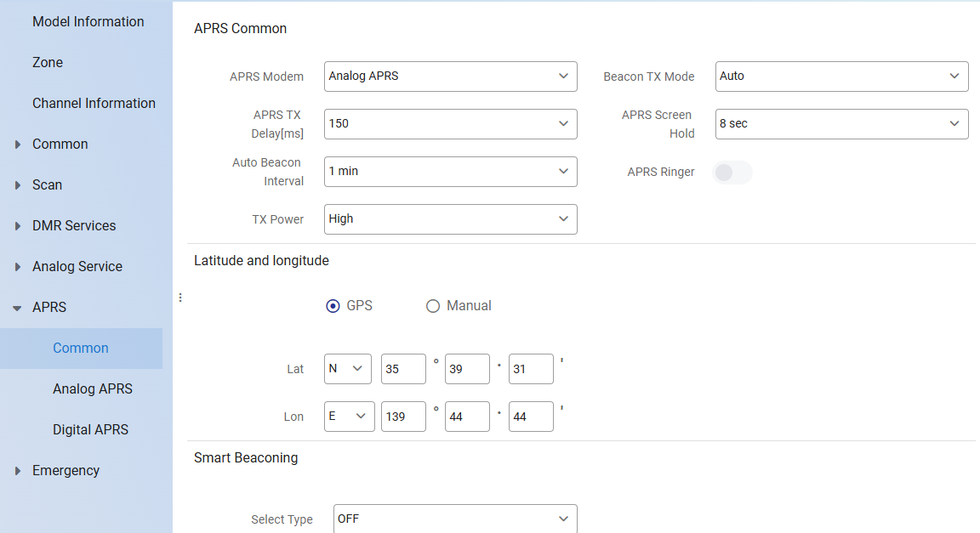The height and width of the screenshot is (533, 980).
Task: Collapse the APRS section arrow
Action: [x=18, y=308]
